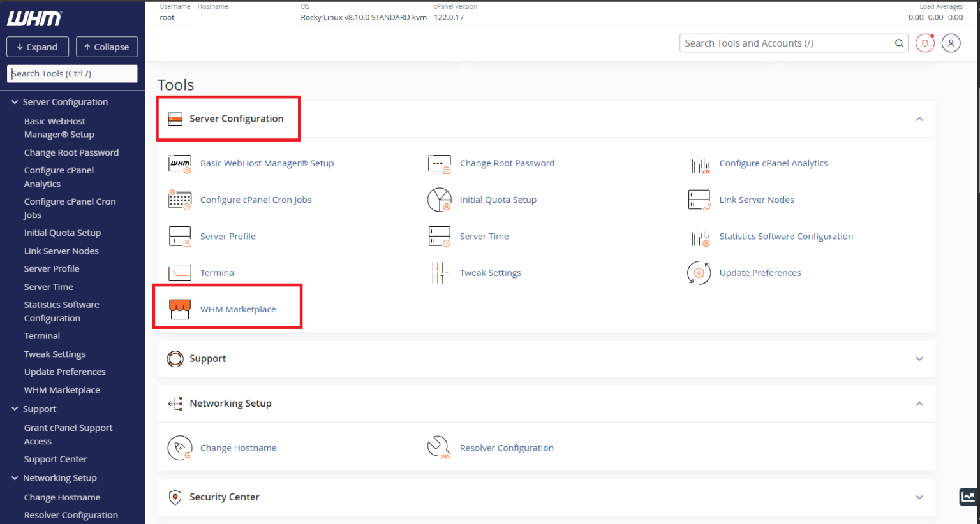Click the Resolver Configuration DNS wrench icon

[x=439, y=447]
